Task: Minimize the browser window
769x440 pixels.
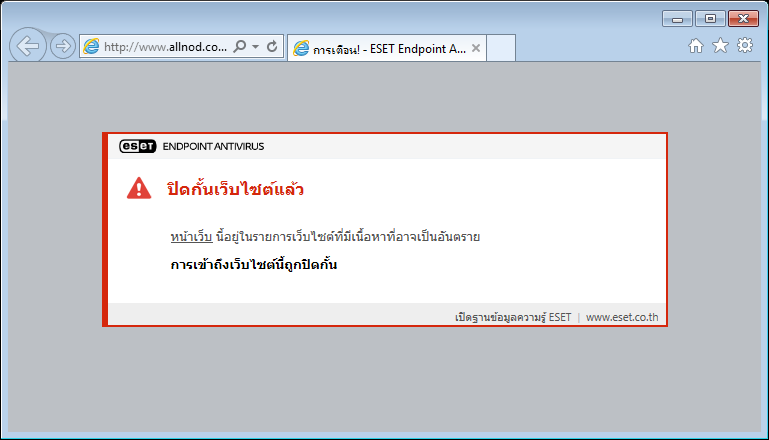Action: [x=677, y=19]
